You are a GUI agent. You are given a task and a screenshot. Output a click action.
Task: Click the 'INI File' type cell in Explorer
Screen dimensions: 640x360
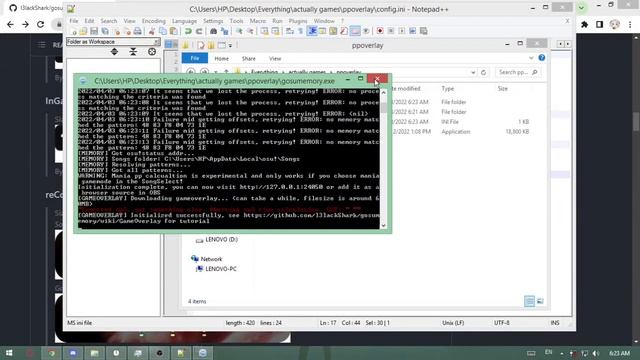tap(450, 122)
